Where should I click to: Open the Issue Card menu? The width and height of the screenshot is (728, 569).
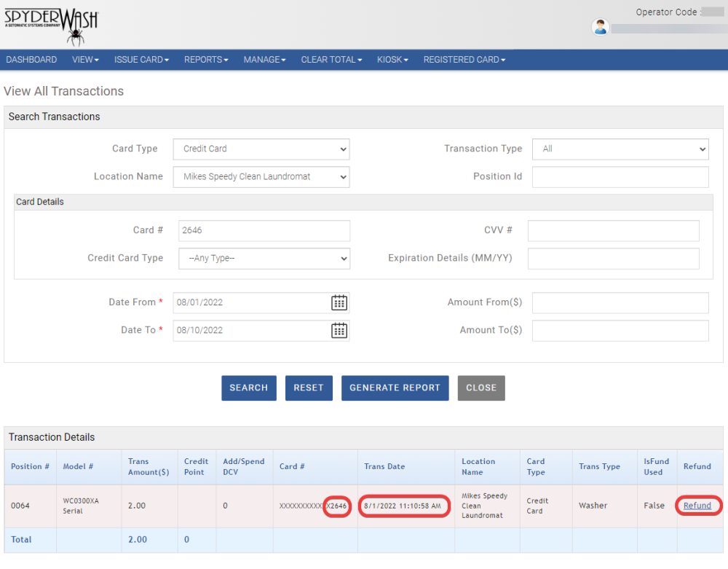tap(142, 60)
